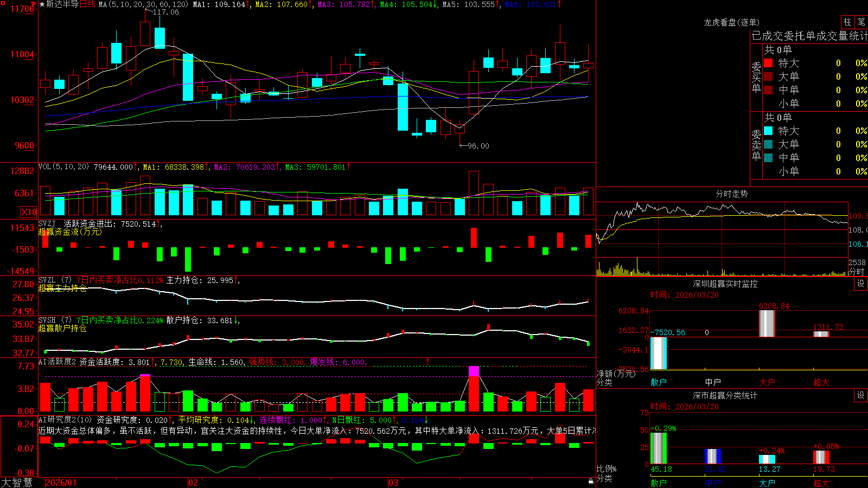Click the X10 volume multiplier box
The image size is (868, 488).
click(x=29, y=212)
